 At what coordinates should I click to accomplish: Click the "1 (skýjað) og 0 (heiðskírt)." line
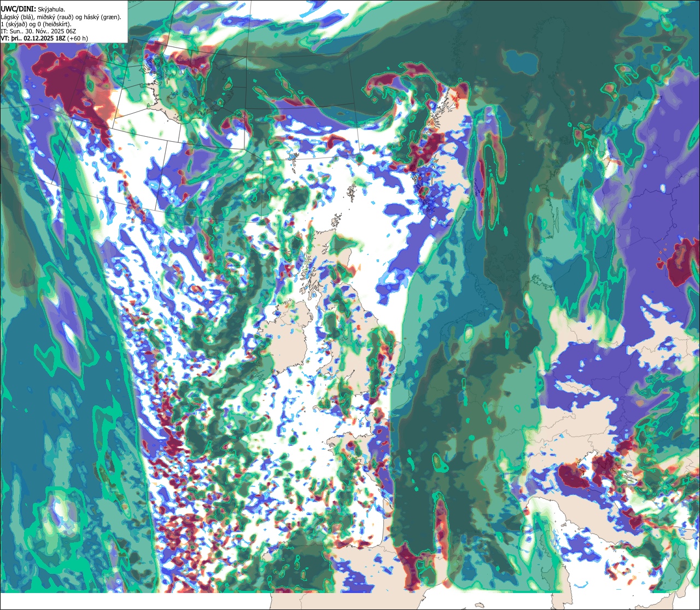tap(37, 24)
